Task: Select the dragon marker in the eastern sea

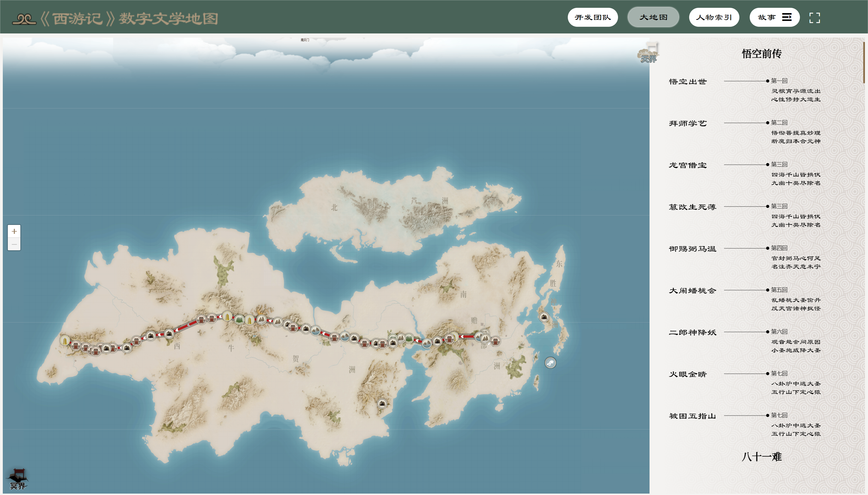Action: coord(550,363)
